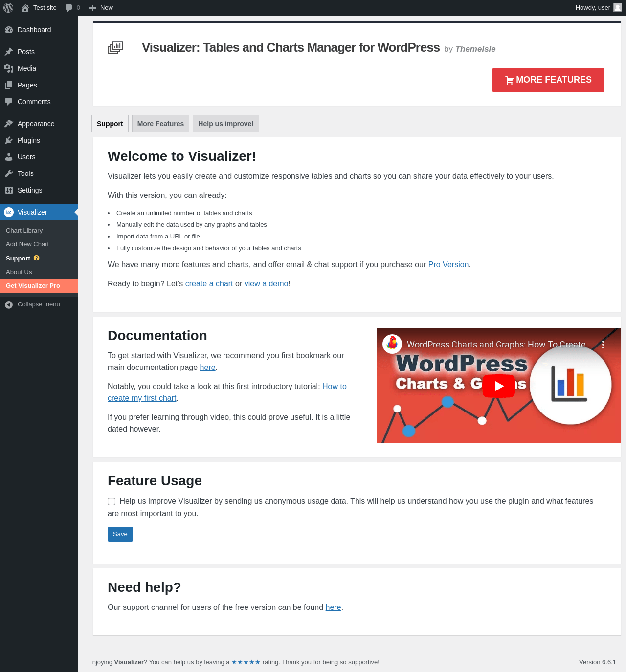
Task: Go to the Plugins menu label
Action: tap(29, 140)
